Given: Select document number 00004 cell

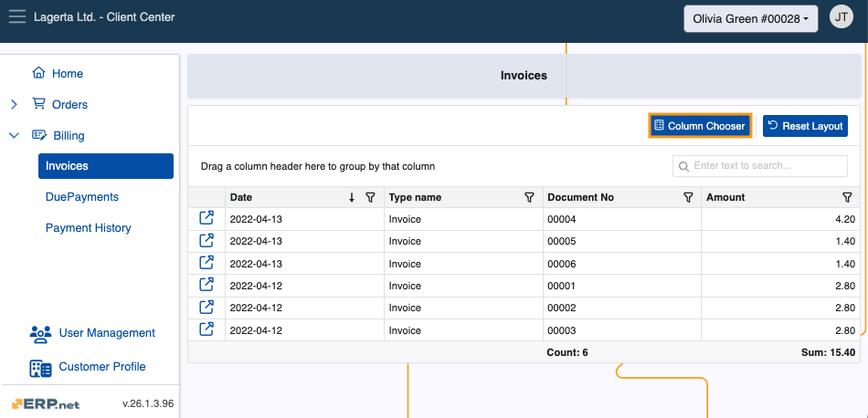Looking at the screenshot, I should tap(622, 220).
